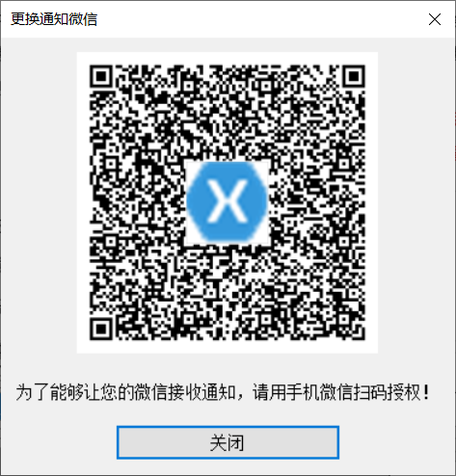Click the gray area left of the QR code
This screenshot has width=456, height=476.
39,202
